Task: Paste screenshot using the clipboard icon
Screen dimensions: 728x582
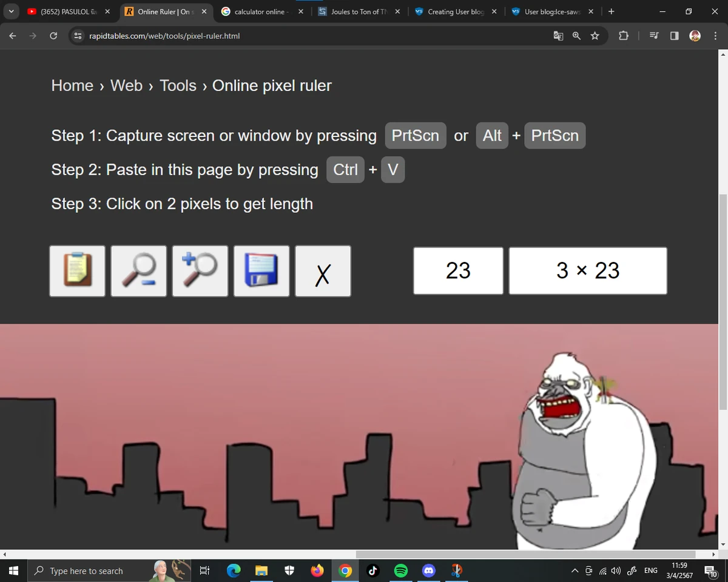Action: [77, 270]
